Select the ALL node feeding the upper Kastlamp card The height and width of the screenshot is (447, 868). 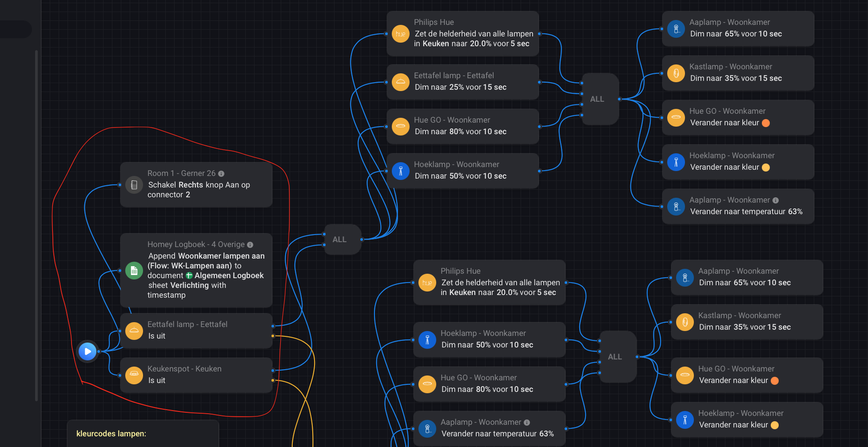click(600, 99)
